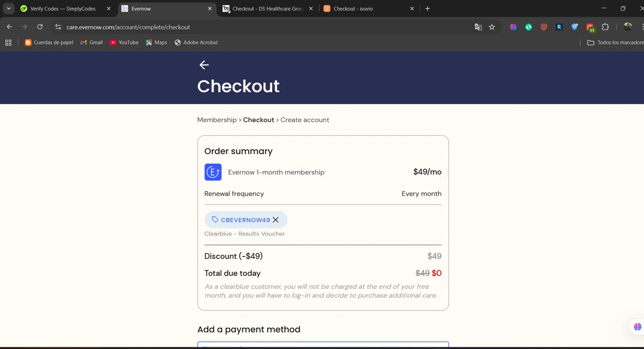Remove the CBEVERNOW49 promo code
The image size is (644, 349).
[276, 220]
